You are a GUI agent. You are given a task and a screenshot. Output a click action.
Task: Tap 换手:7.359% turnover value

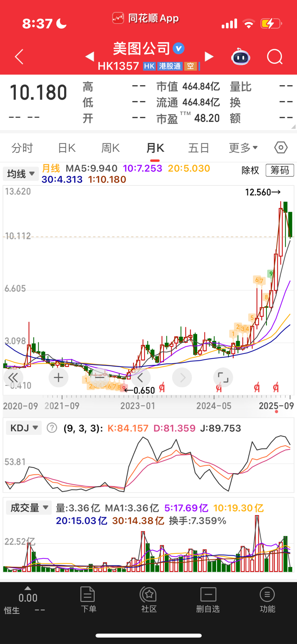coord(198,521)
